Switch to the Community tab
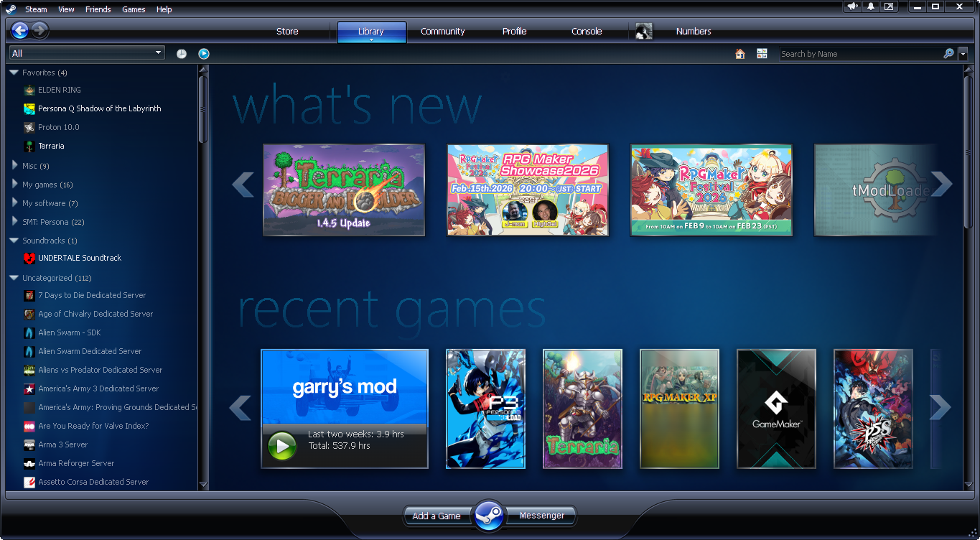Viewport: 980px width, 540px height. [443, 32]
